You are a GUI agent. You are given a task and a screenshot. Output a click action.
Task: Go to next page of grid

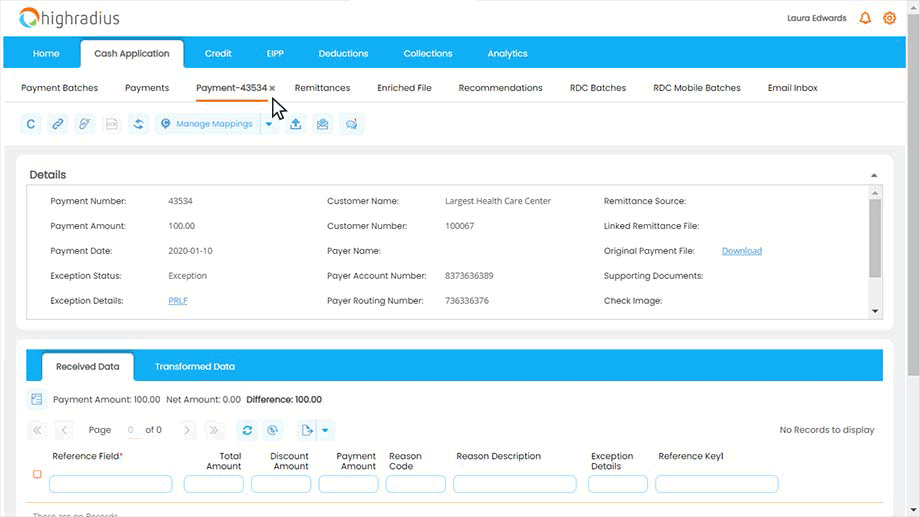[187, 430]
